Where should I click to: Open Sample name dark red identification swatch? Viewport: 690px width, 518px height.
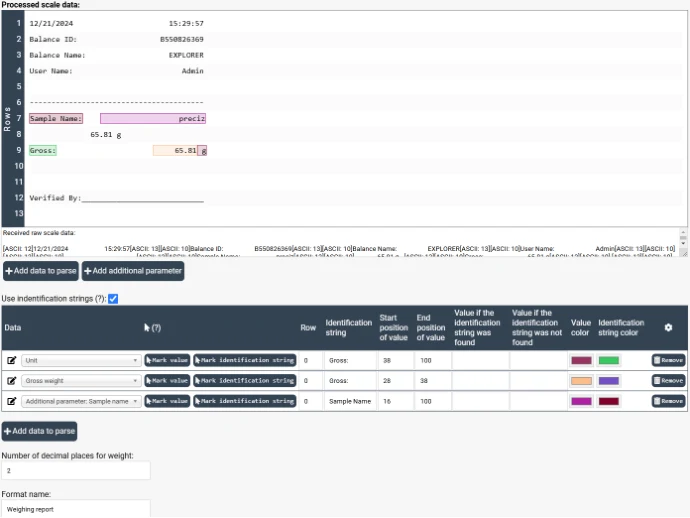609,401
